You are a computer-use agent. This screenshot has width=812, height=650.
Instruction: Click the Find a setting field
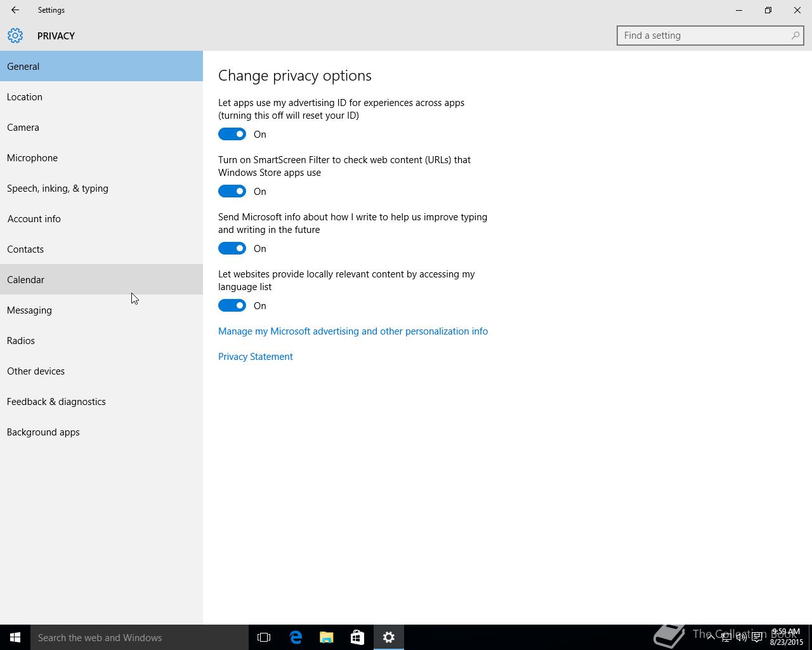click(710, 36)
